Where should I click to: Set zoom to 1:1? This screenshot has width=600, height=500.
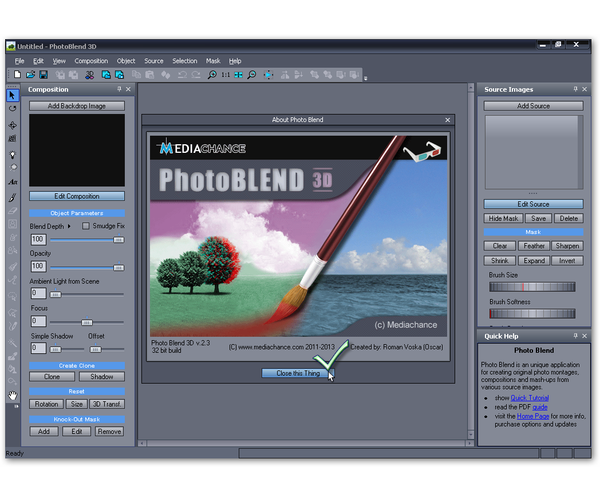226,75
